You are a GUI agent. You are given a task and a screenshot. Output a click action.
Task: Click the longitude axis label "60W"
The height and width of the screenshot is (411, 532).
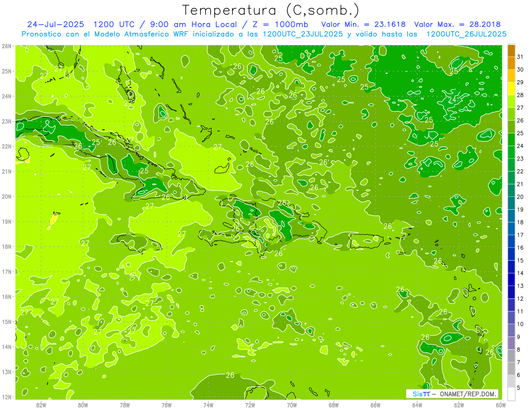pyautogui.click(x=501, y=405)
